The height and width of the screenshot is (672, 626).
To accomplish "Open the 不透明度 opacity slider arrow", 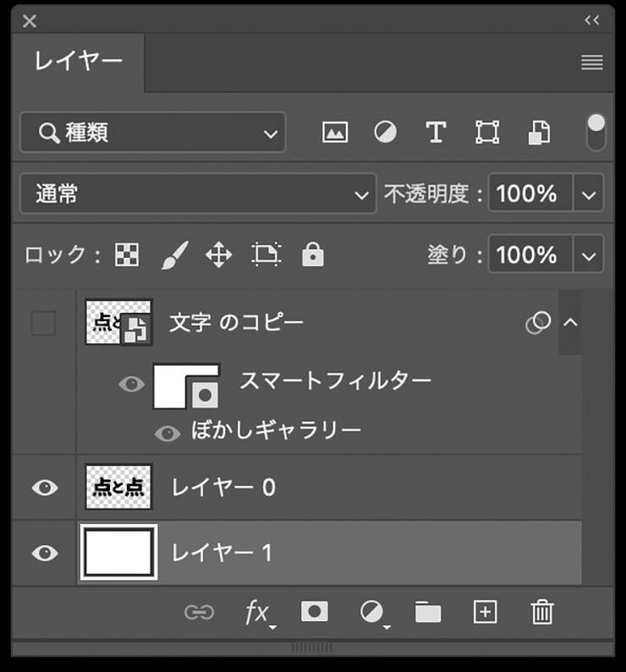I will pos(589,194).
